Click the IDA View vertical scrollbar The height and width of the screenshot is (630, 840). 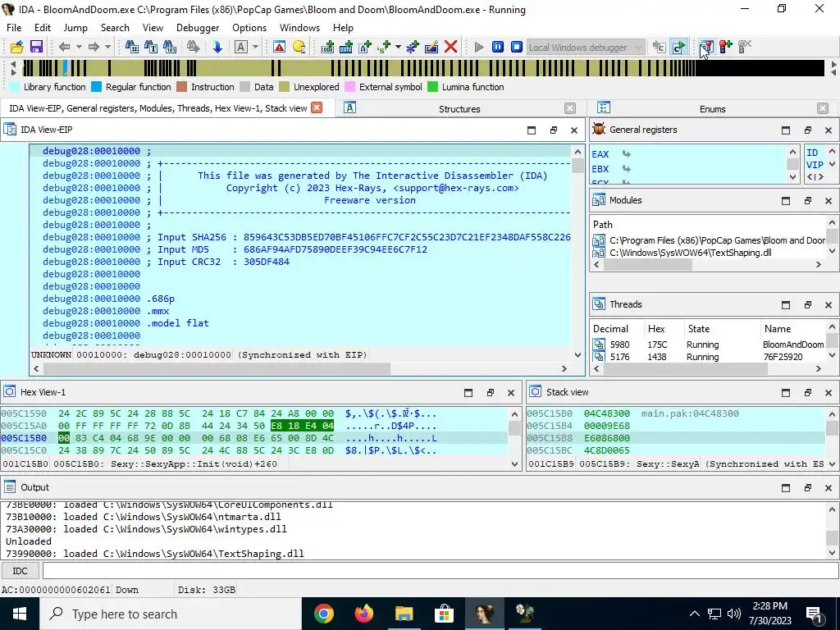577,253
